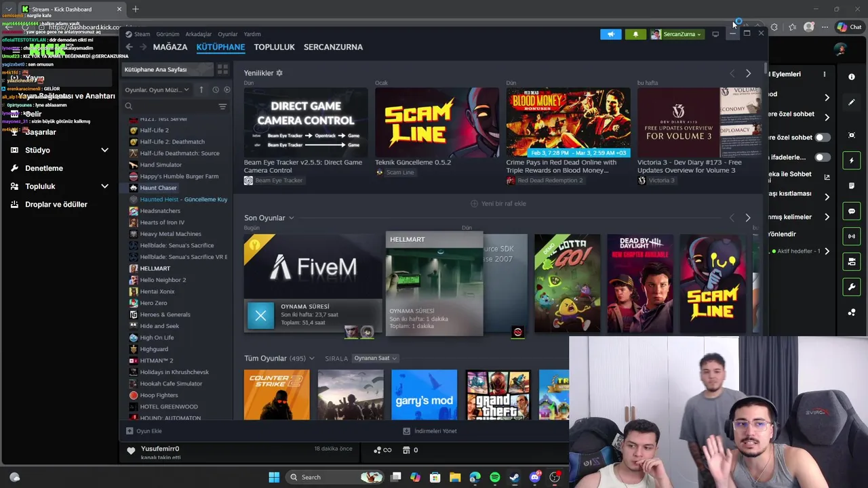Open three-dot menu beside Eylemleri

[x=825, y=74]
